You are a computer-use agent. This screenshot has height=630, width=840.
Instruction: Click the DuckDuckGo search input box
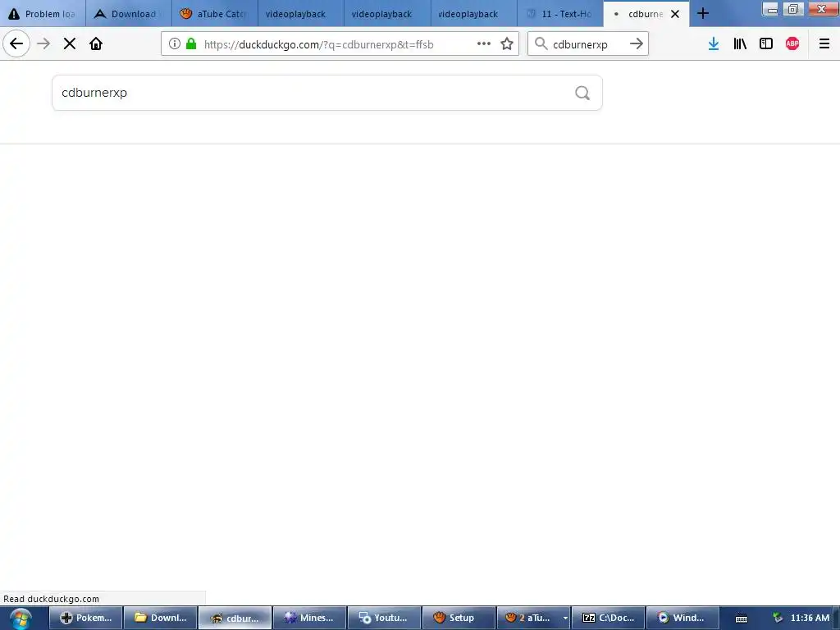(326, 94)
